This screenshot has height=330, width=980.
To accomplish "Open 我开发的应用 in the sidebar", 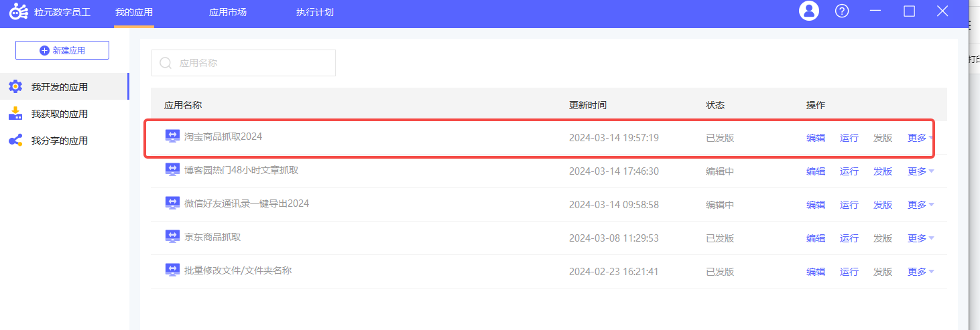I will coord(64,87).
